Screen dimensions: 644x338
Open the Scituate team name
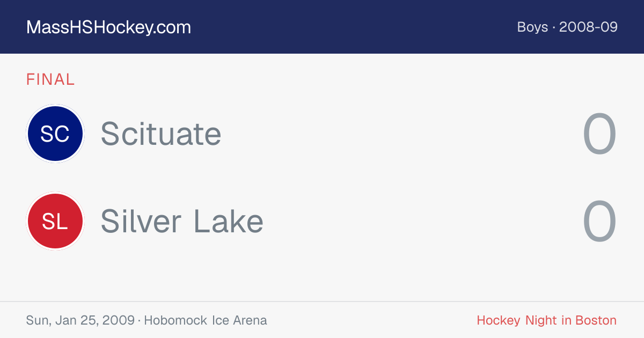[161, 134]
